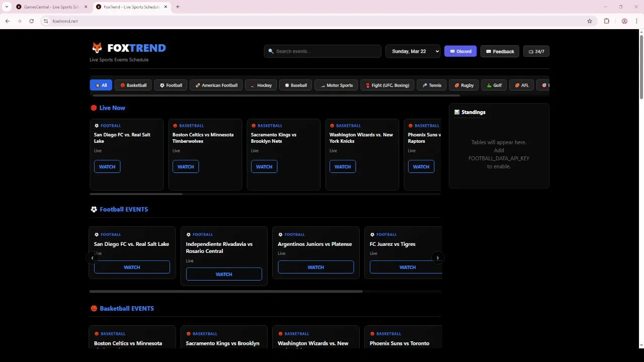Reload the page
The width and height of the screenshot is (644, 362).
pyautogui.click(x=31, y=21)
